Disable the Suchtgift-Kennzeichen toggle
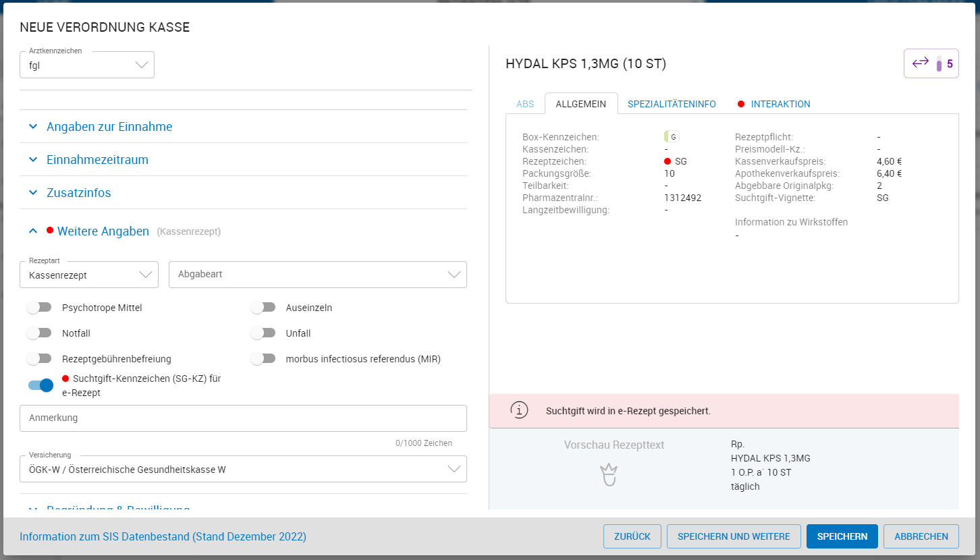 click(40, 385)
